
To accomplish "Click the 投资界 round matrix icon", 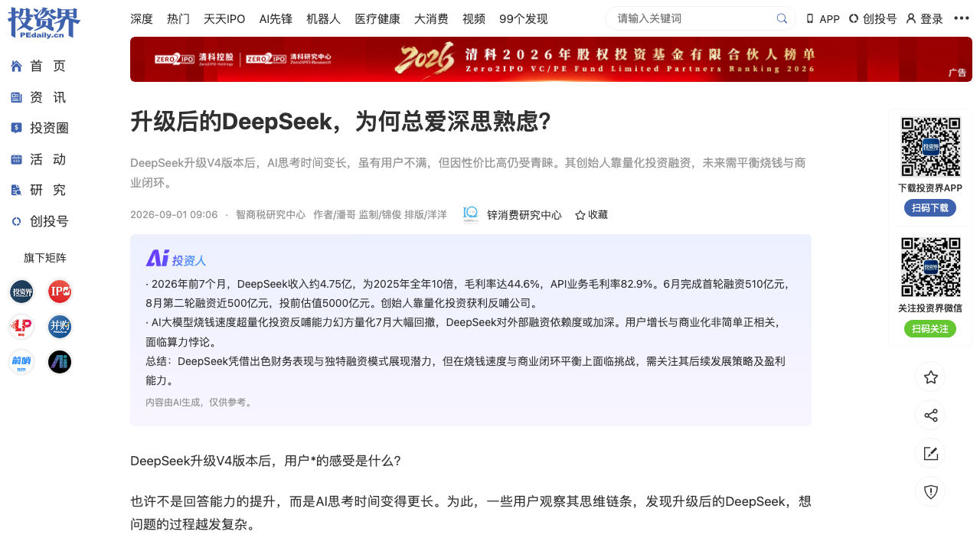I will click(x=21, y=292).
